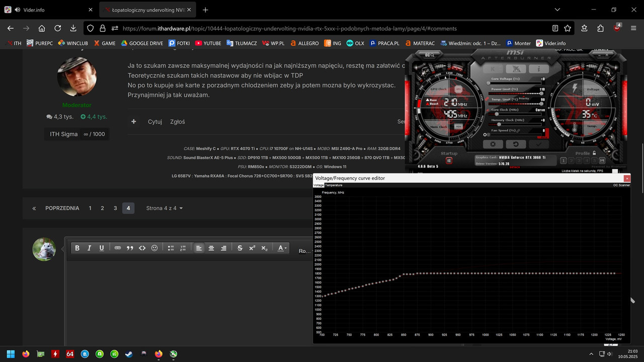
Task: Click the POPRZEDNIA previous page link
Action: (62, 208)
